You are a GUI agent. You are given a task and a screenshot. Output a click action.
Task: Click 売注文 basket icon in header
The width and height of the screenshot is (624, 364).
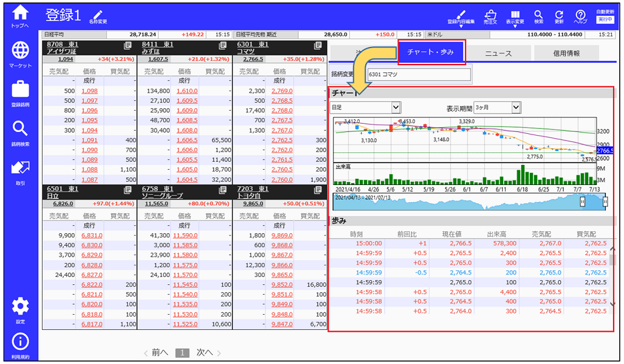(x=490, y=16)
